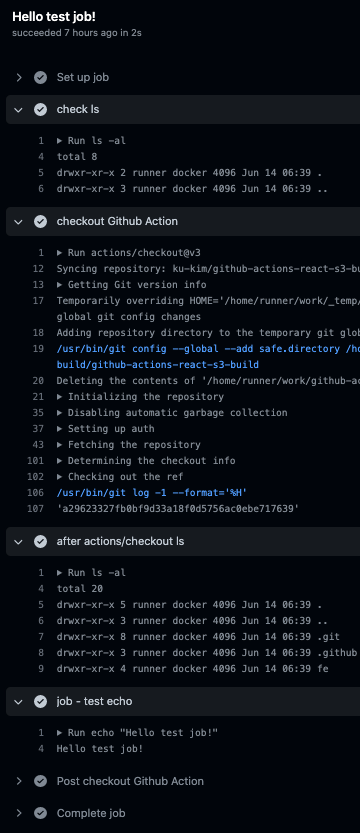Expand the 'Run ls -al' line under check ls
The width and height of the screenshot is (360, 833).
point(91,141)
